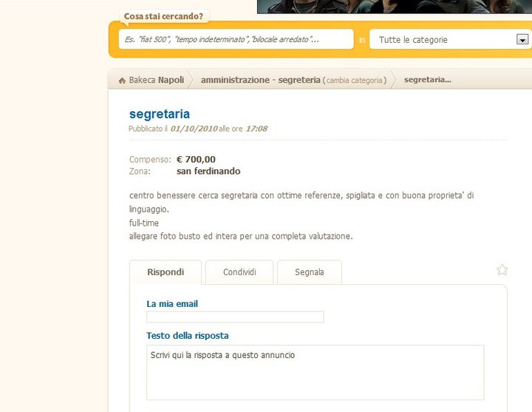Screen dimensions: 532x412
Task: Click the home icon beside Bakeca Napoli
Action: (x=122, y=81)
